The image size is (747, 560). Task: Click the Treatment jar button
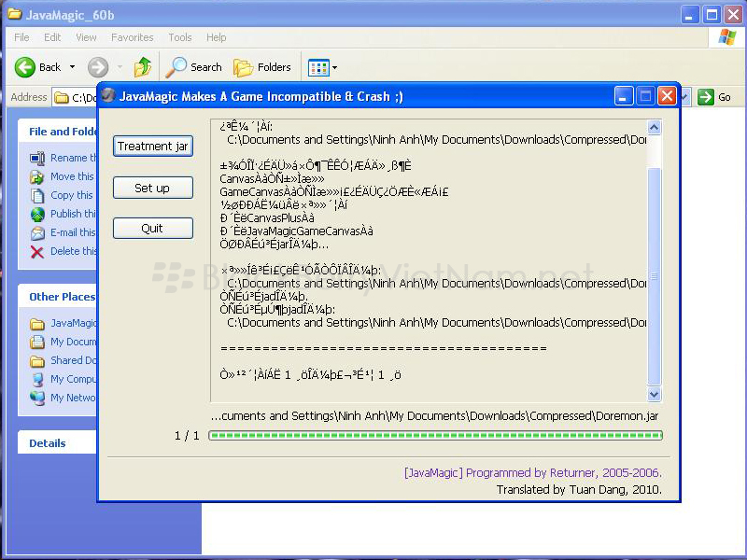tap(152, 147)
